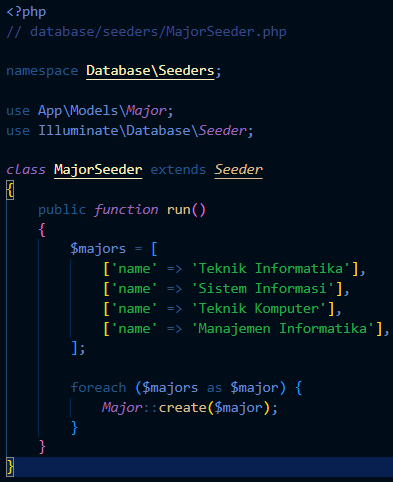Click the opening bracket after '$majors ='
The image size is (393, 482).
[x=154, y=249]
